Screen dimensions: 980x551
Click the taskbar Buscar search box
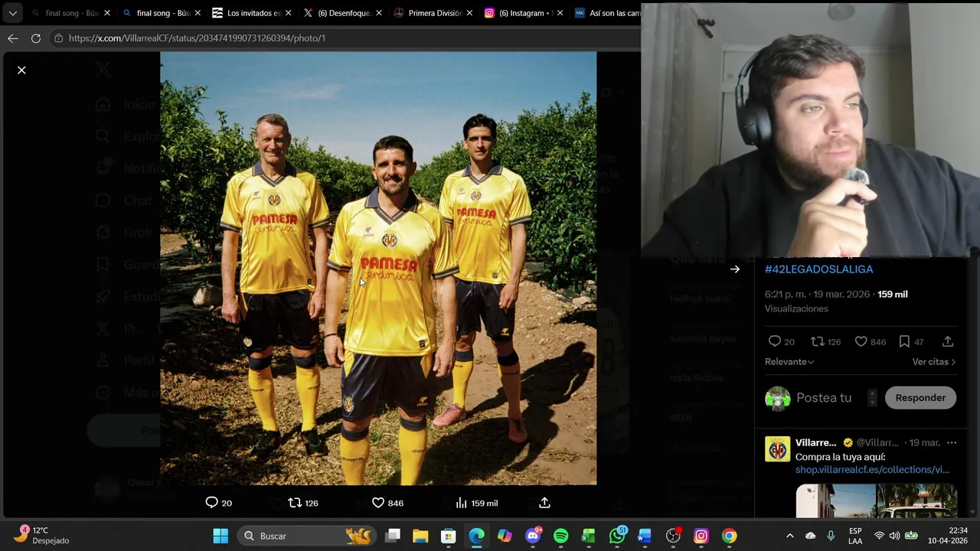pos(307,536)
